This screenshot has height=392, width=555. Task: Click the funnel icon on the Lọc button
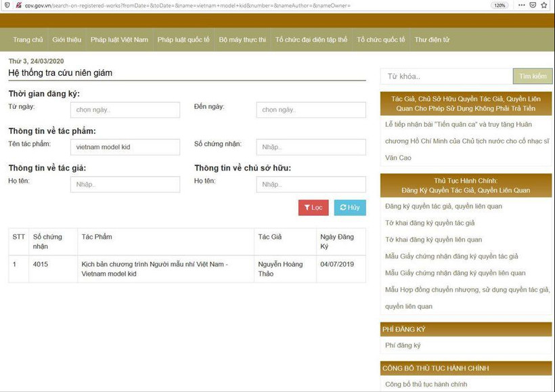click(x=307, y=208)
